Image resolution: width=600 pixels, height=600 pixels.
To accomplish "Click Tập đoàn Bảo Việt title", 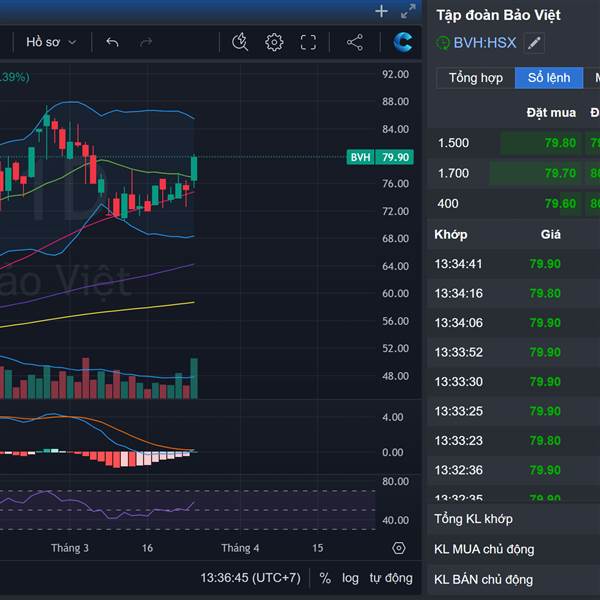I will (x=498, y=15).
